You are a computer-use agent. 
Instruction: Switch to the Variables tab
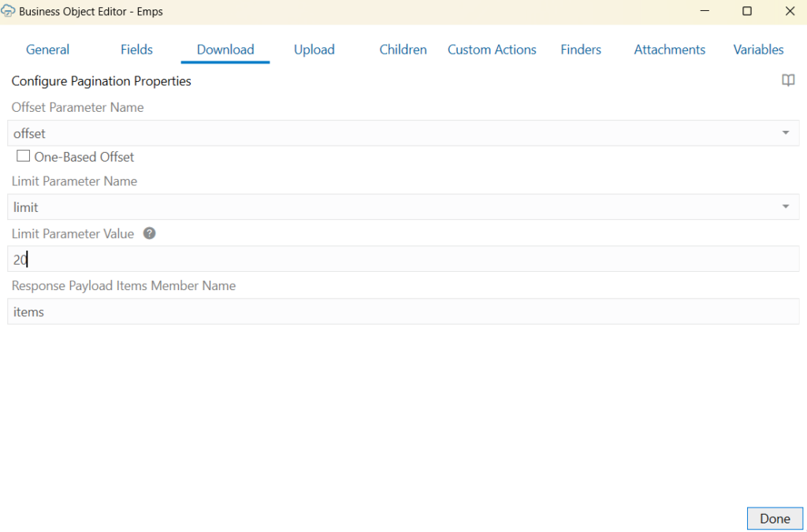click(x=758, y=49)
